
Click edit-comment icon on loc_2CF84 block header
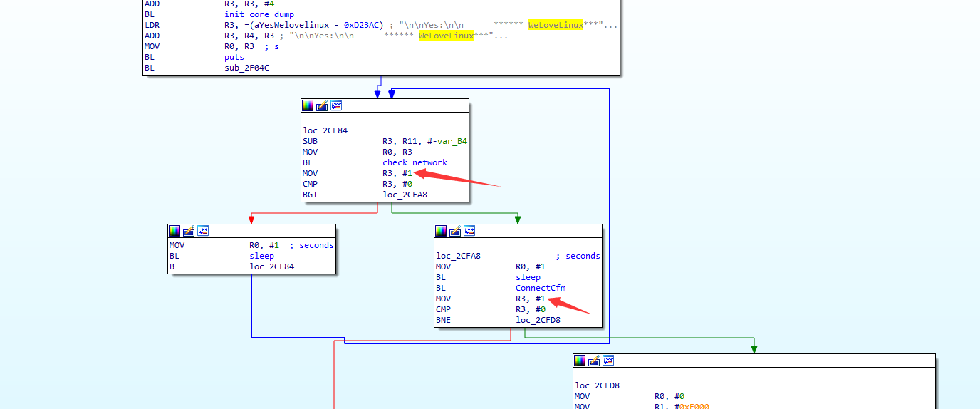(322, 105)
